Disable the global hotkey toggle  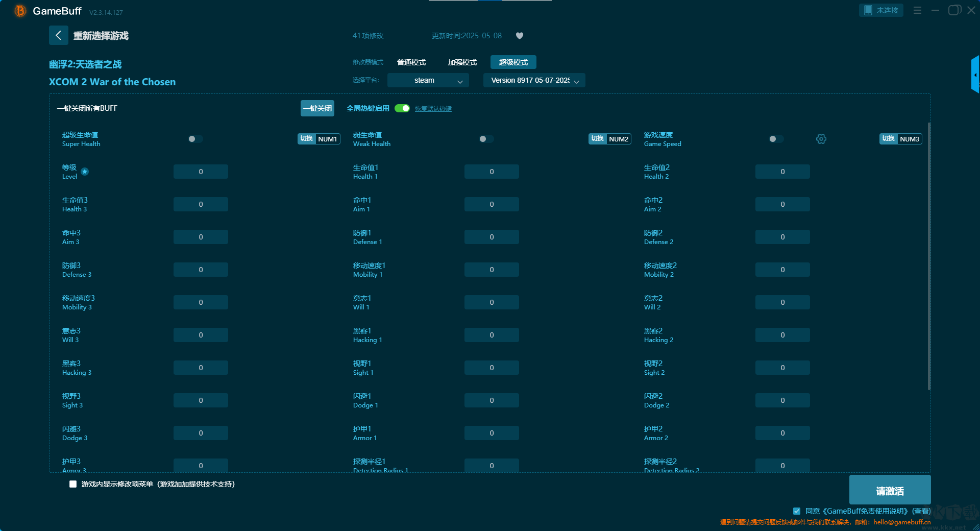click(402, 108)
